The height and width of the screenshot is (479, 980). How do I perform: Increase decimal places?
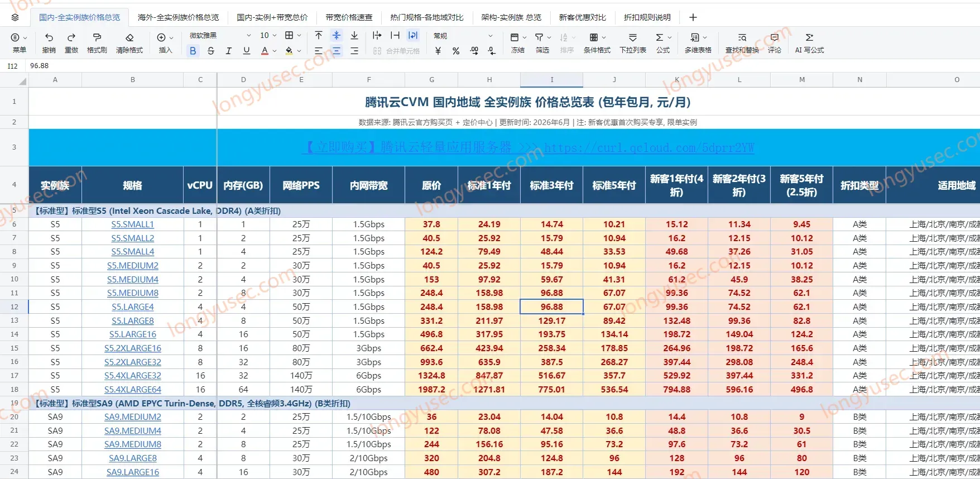tap(474, 51)
